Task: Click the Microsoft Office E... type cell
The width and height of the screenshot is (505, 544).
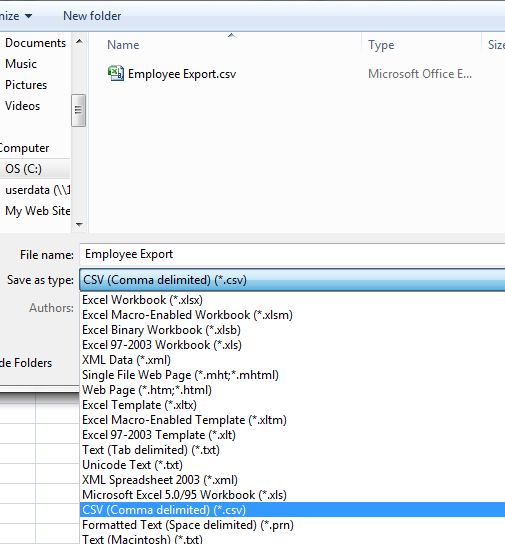Action: click(x=420, y=74)
